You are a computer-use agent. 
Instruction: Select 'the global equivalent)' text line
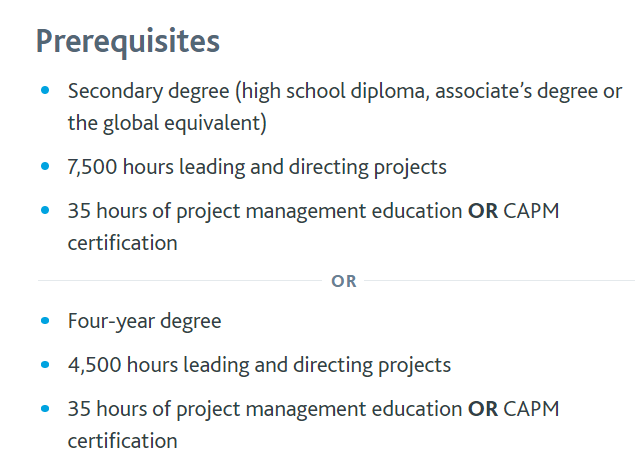[167, 123]
